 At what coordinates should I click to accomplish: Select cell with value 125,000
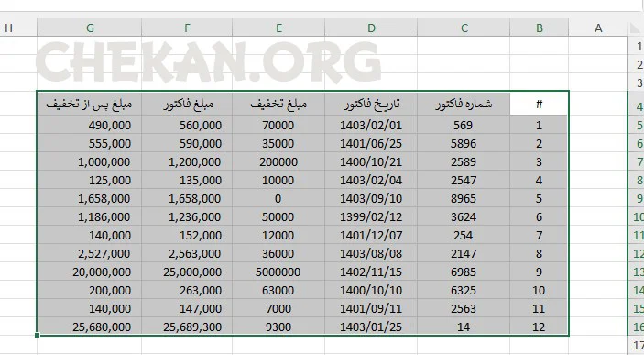click(90, 180)
